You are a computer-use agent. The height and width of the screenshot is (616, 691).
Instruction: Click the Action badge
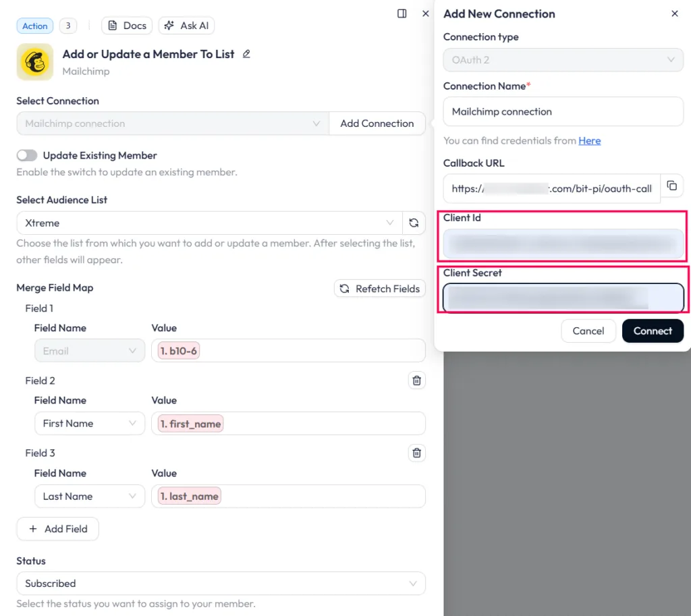(x=35, y=26)
